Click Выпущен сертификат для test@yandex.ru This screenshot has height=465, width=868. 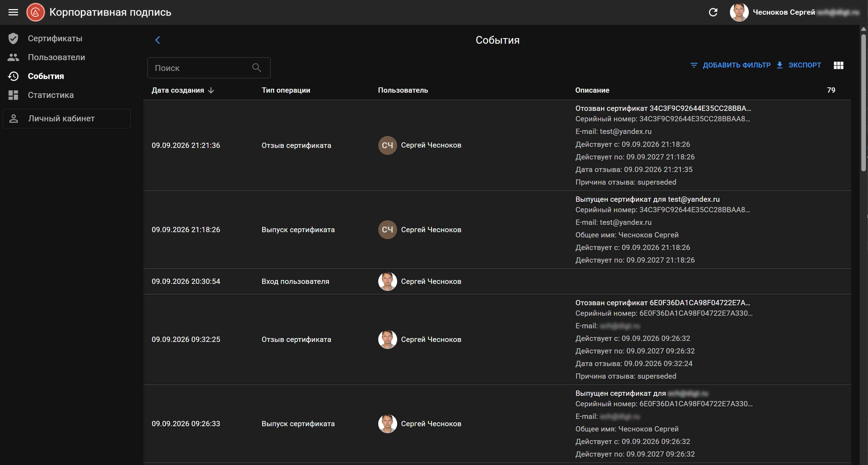tap(647, 199)
